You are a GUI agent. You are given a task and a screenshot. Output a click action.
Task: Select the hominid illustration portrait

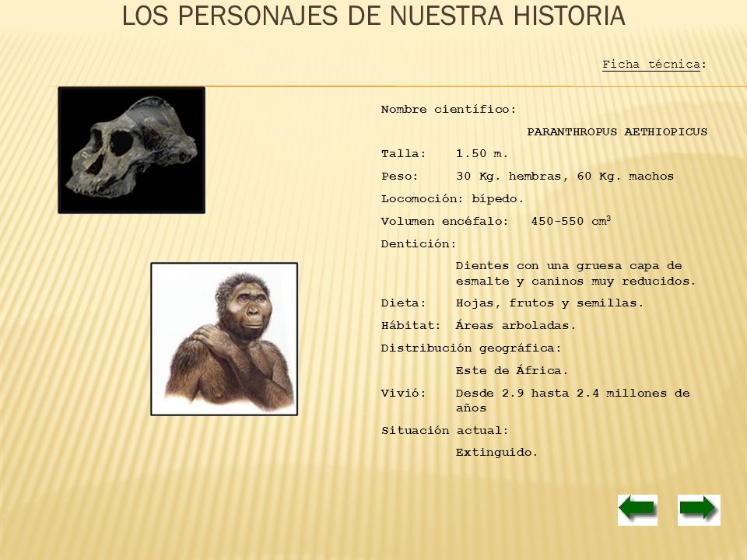(224, 339)
